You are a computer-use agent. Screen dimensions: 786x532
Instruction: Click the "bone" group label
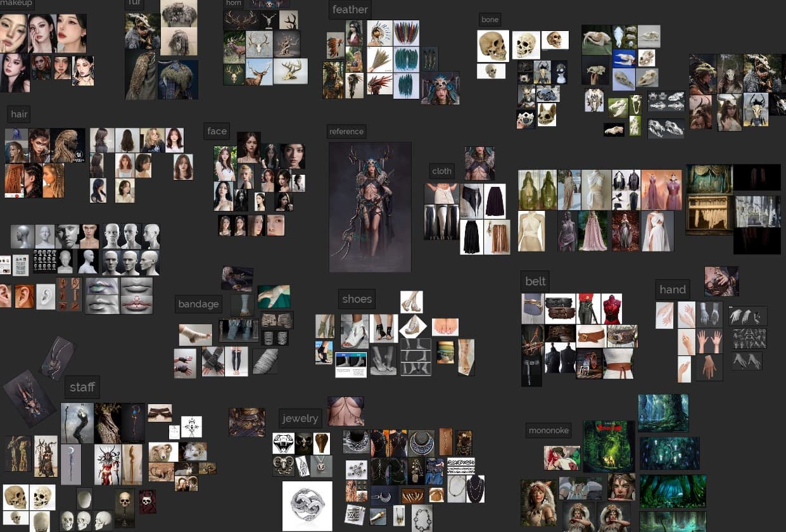tap(490, 20)
